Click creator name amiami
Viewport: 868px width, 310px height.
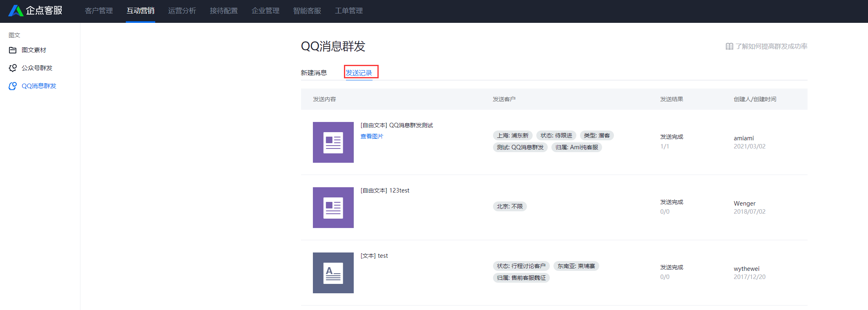pyautogui.click(x=744, y=138)
